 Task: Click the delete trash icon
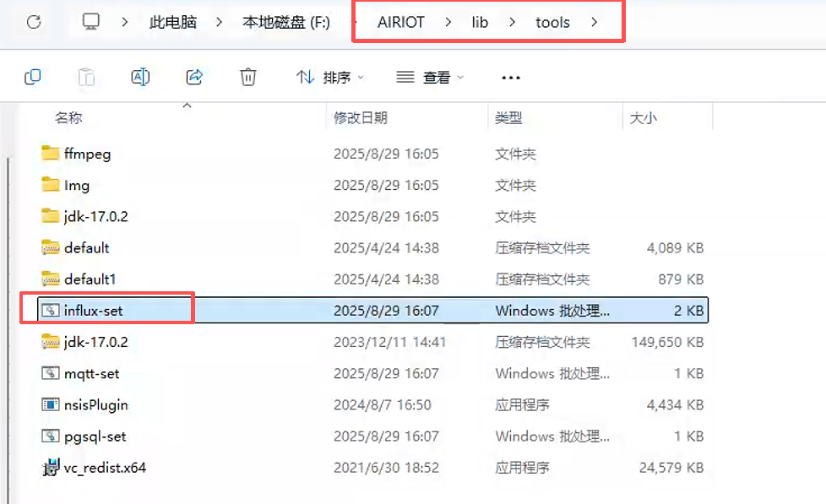pos(248,77)
